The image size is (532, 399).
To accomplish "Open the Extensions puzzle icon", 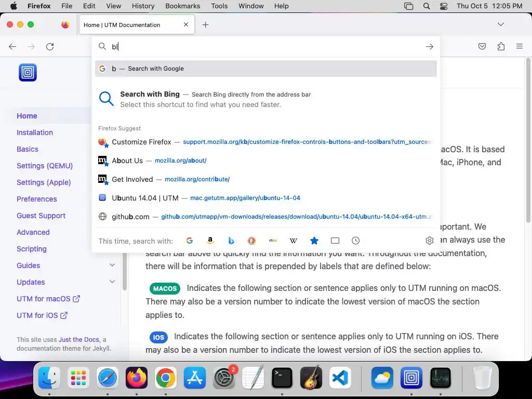I will 501,46.
